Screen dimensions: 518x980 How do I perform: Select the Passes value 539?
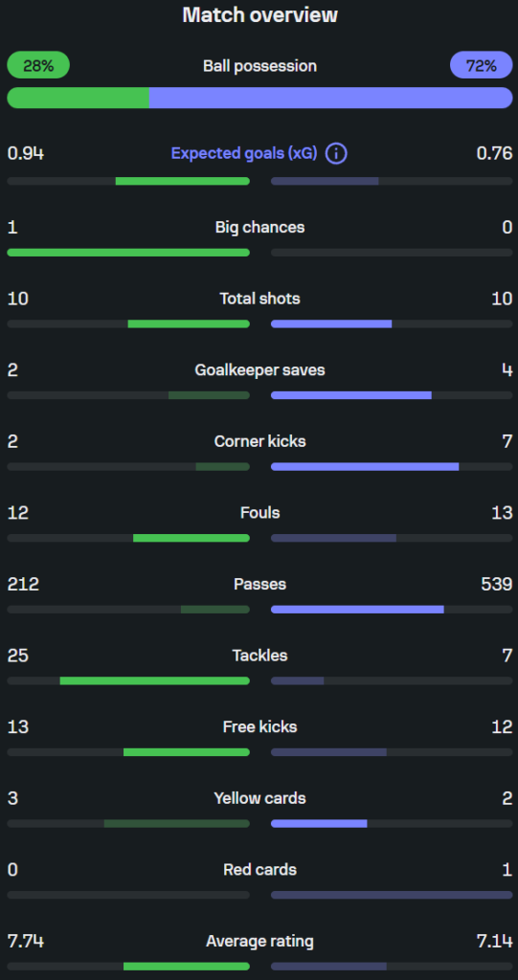click(x=497, y=585)
